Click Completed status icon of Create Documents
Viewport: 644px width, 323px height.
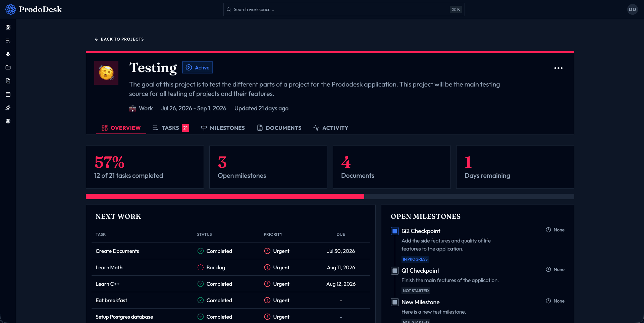point(201,251)
